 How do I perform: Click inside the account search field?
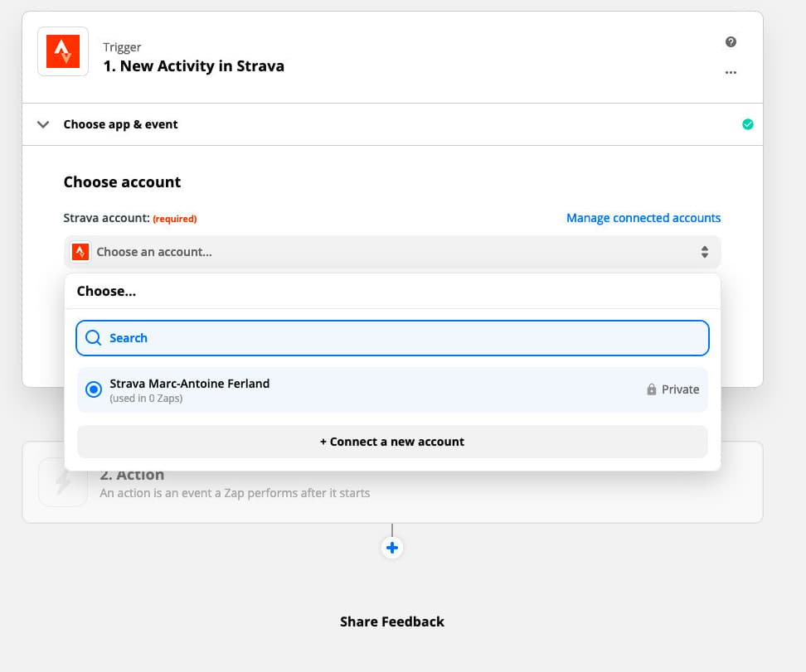(x=332, y=338)
